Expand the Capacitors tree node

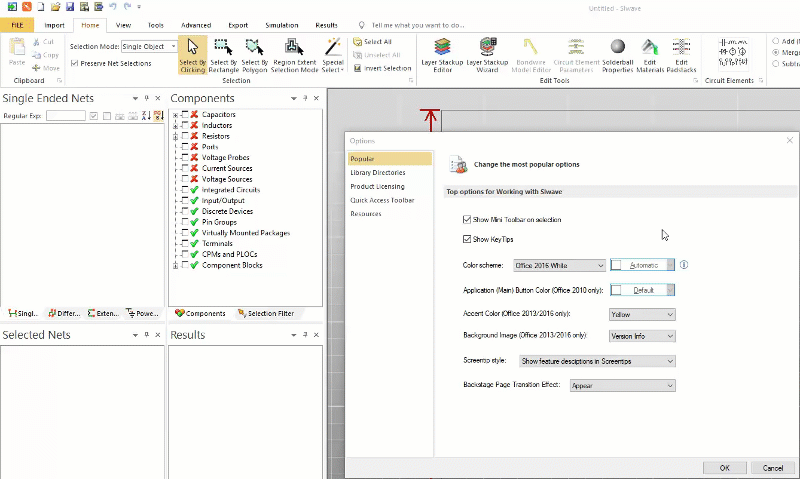pyautogui.click(x=176, y=115)
